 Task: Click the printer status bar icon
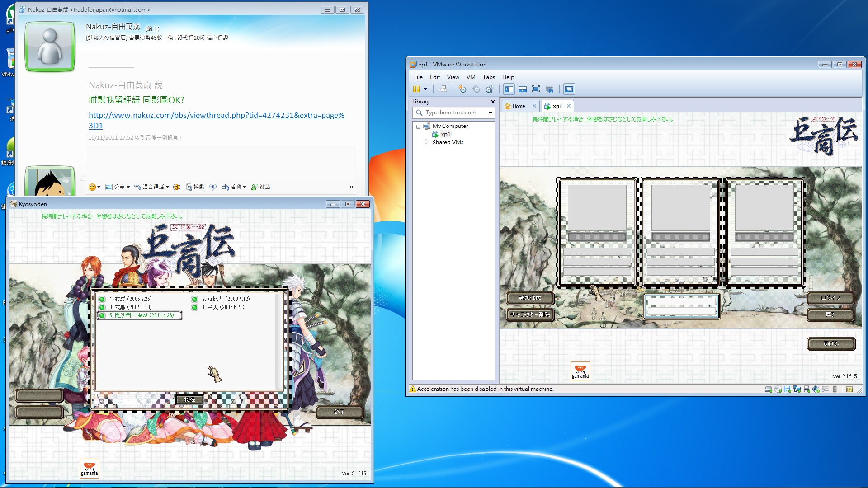[806, 389]
